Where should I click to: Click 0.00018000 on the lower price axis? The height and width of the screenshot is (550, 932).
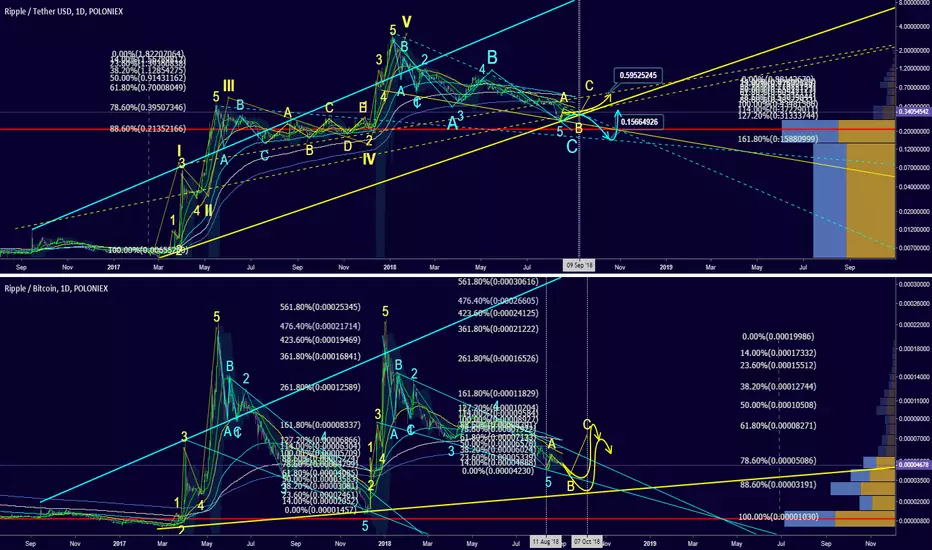[914, 349]
